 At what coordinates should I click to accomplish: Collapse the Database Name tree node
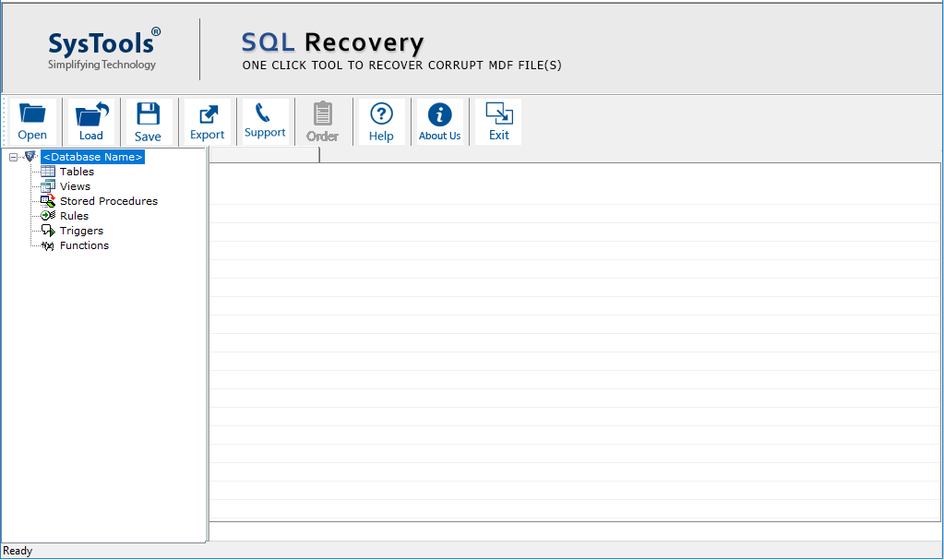pyautogui.click(x=13, y=157)
